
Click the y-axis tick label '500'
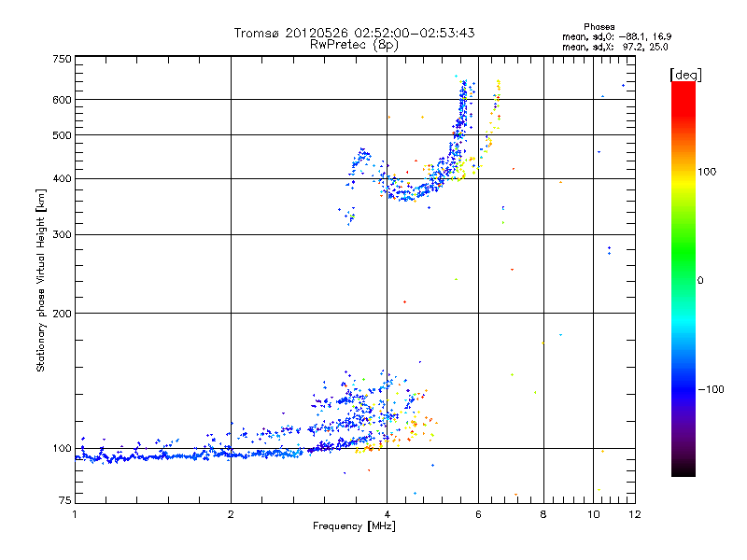pyautogui.click(x=62, y=135)
